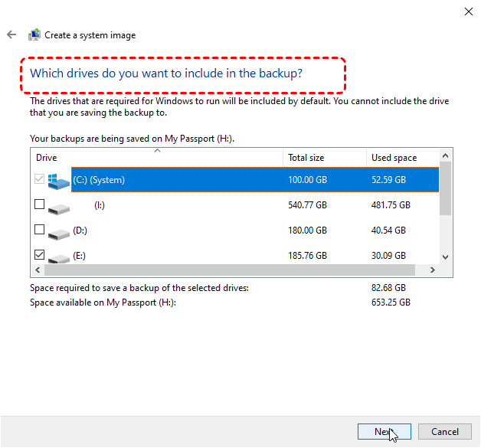481x448 pixels.
Task: Click the I: drive disk icon
Action: pos(58,207)
